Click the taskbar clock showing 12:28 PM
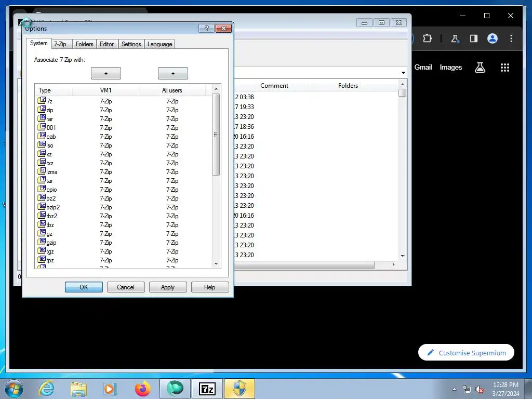 tap(506, 389)
